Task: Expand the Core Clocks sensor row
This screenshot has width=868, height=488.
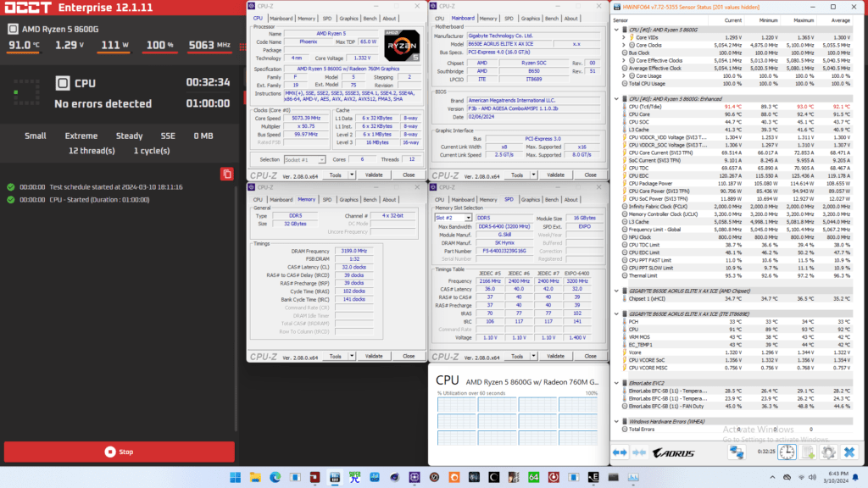Action: coord(625,46)
